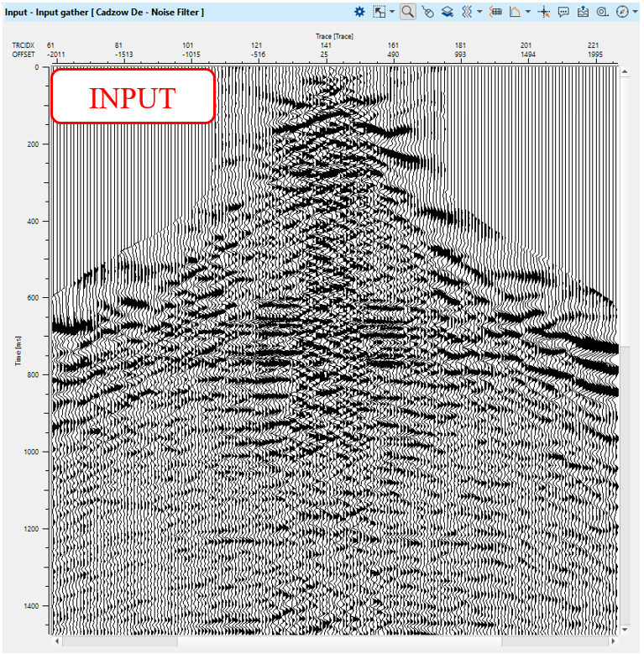Toggle the magnifier zoom tool
644x654 pixels.
(x=407, y=12)
